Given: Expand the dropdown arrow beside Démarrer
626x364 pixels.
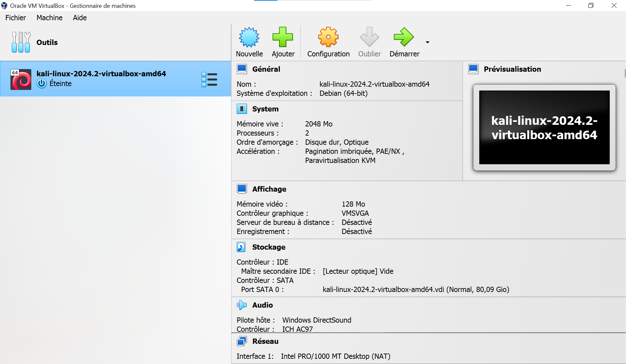Looking at the screenshot, I should coord(427,42).
